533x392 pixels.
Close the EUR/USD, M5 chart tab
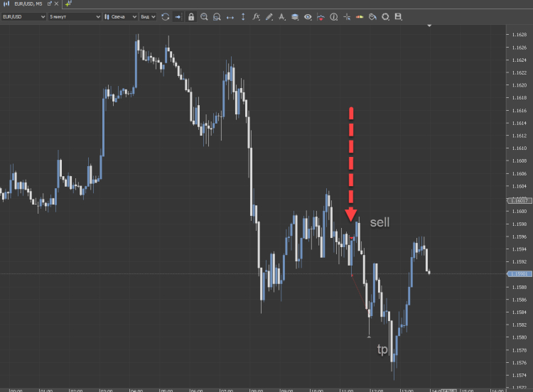56,4
